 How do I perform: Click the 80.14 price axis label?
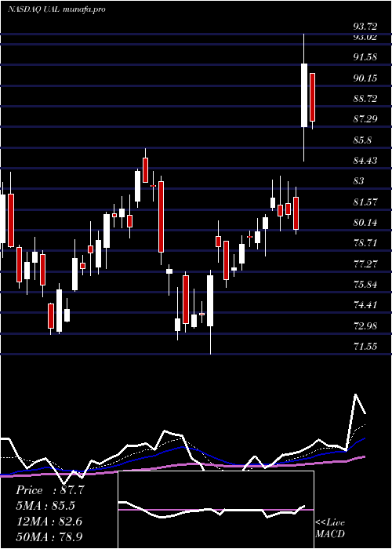(x=365, y=222)
